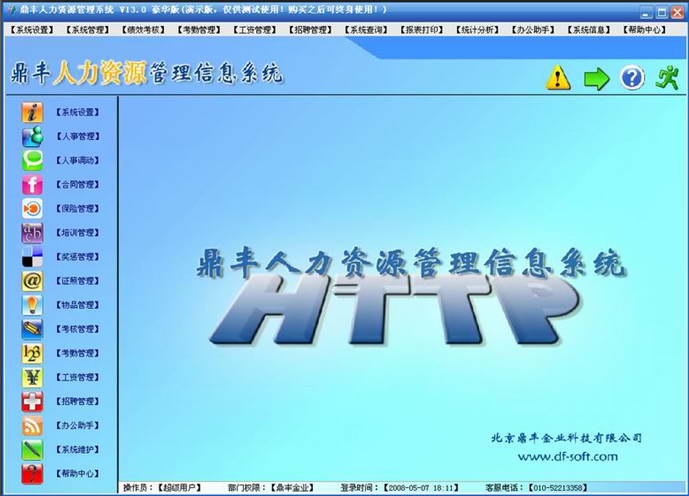The image size is (689, 496).
Task: Click the 操作员:【超级用户】 status entry
Action: 162,487
